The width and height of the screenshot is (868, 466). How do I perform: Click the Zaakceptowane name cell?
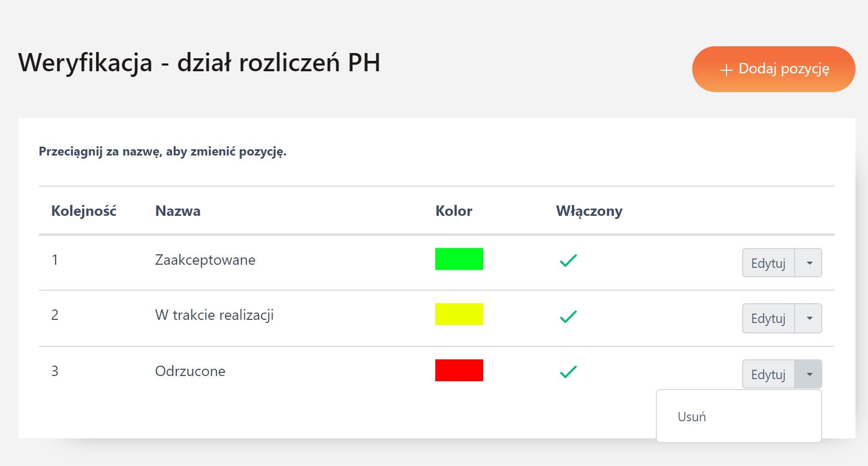click(205, 260)
